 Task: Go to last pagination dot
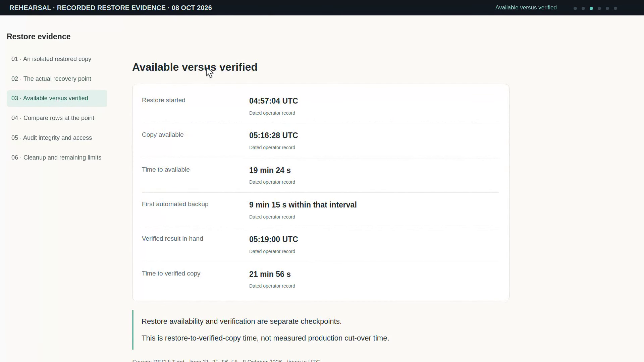[615, 8]
